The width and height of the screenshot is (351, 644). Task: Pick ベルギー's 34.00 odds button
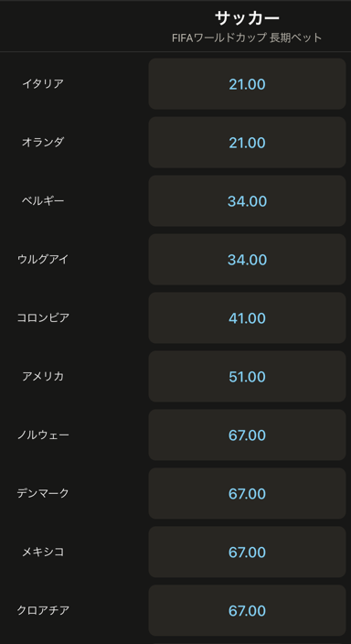(x=247, y=201)
